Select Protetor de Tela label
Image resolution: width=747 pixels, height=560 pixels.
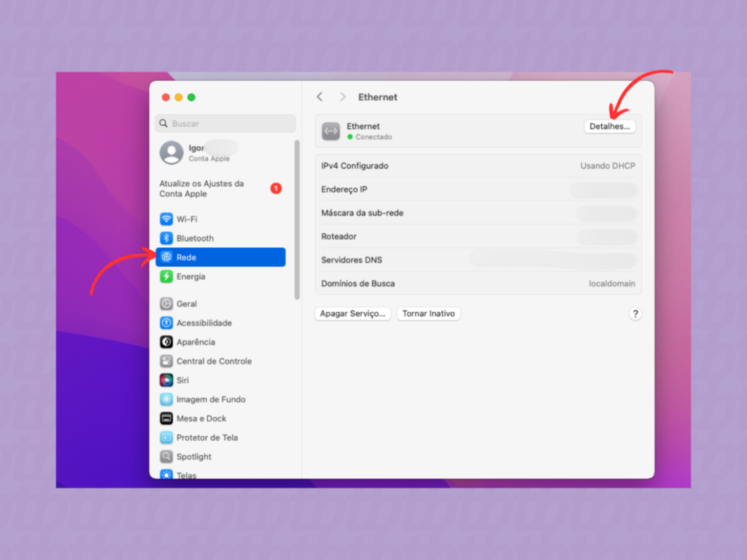206,437
